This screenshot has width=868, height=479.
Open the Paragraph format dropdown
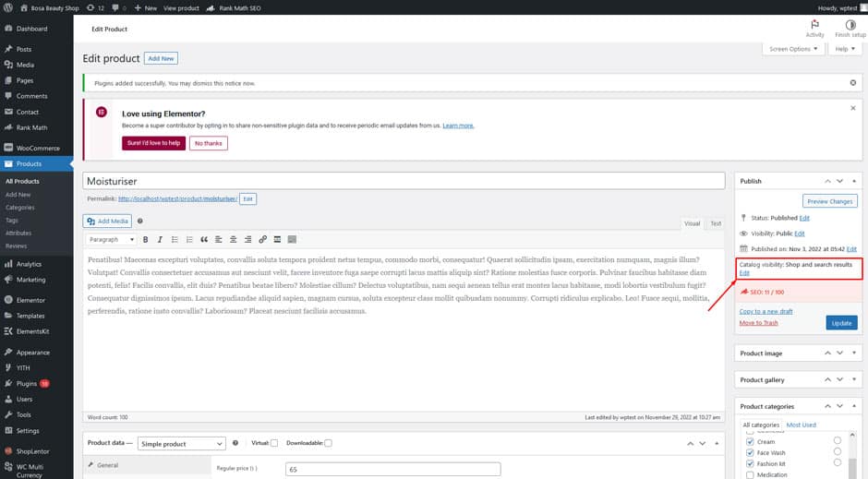click(x=111, y=240)
